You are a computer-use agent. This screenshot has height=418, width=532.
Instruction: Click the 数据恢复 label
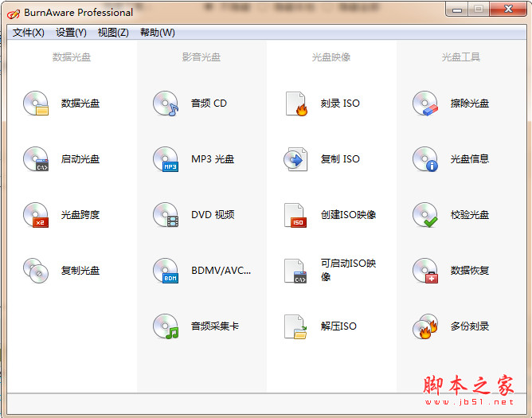(470, 271)
